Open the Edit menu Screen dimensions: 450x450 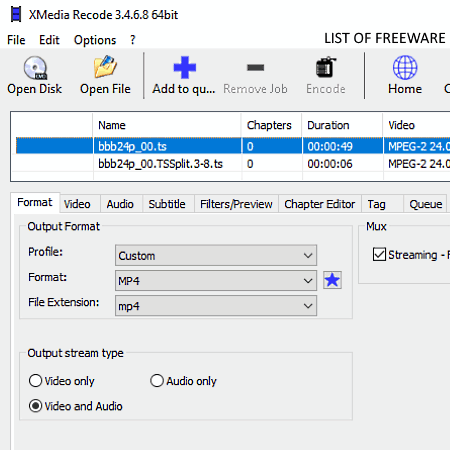(x=49, y=40)
